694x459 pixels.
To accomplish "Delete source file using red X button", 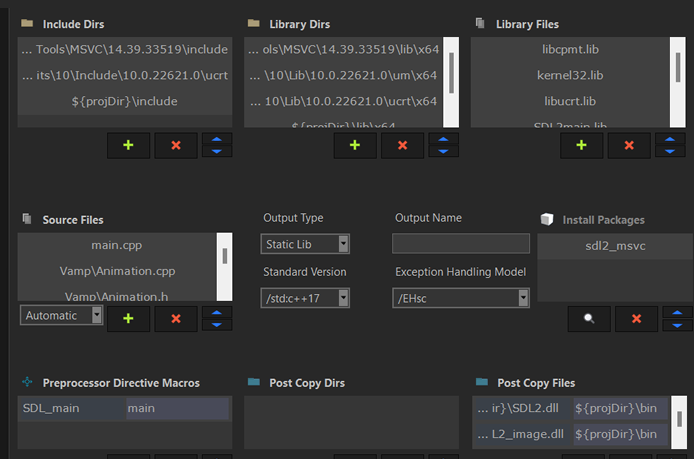I will coord(176,318).
